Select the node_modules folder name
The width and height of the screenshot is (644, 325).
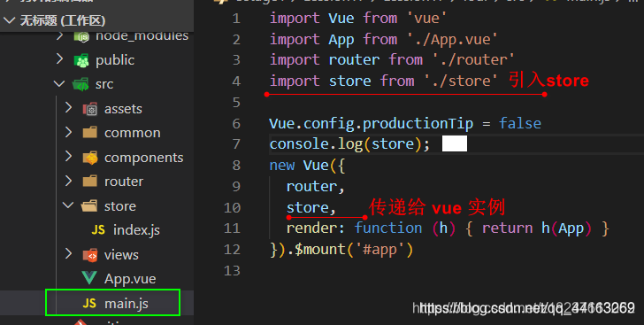[x=142, y=35]
